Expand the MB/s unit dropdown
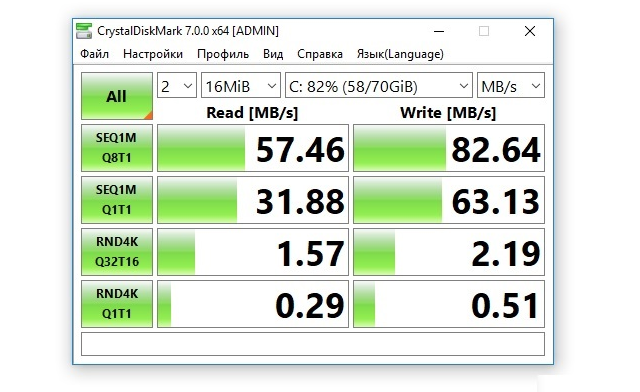Image resolution: width=640 pixels, height=392 pixels. (x=511, y=85)
